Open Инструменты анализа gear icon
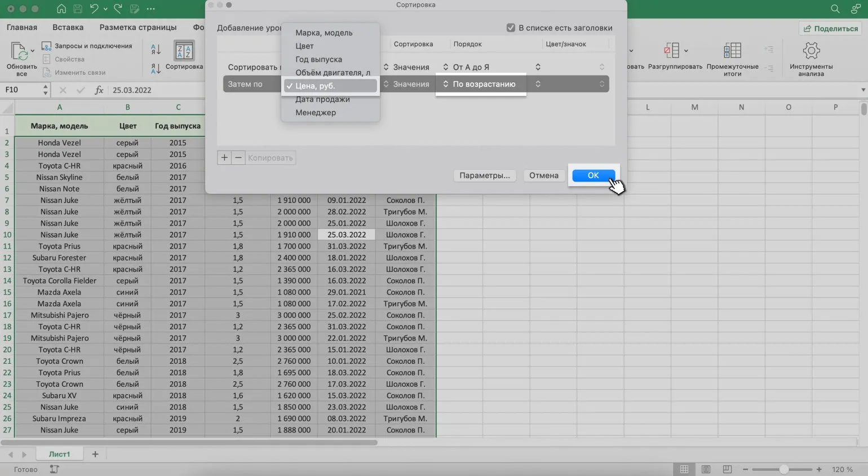This screenshot has height=476, width=868. click(x=811, y=51)
